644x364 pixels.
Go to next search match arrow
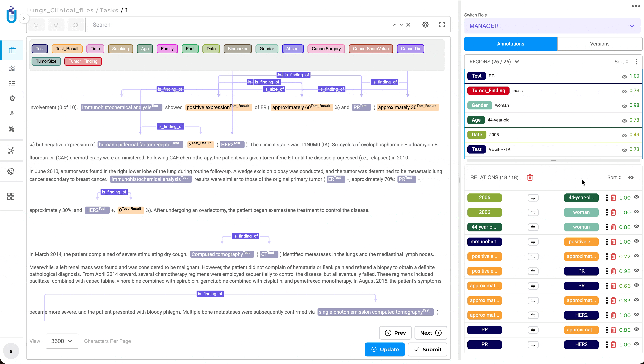coord(401,25)
